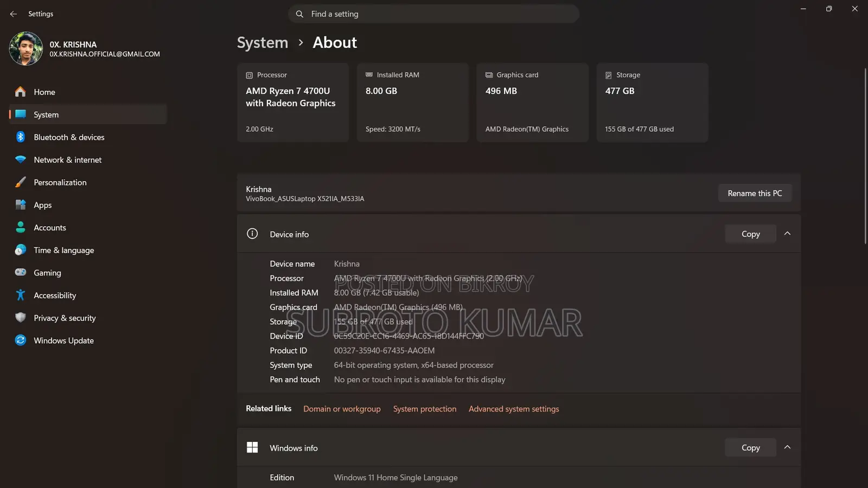Click the Gaming controller icon
Viewport: 868px width, 488px height.
click(20, 272)
